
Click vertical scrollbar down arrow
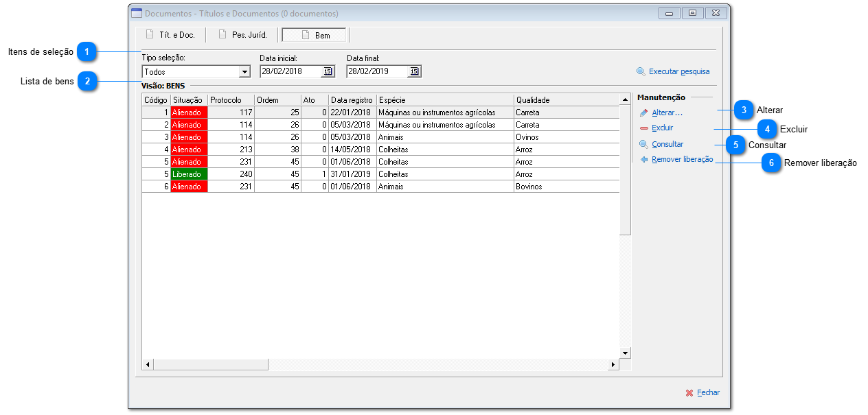pyautogui.click(x=625, y=353)
